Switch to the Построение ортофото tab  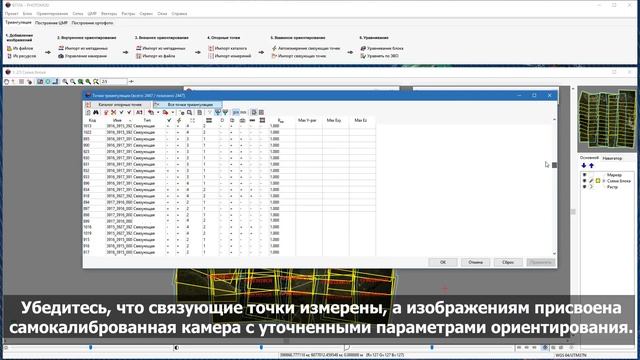pyautogui.click(x=92, y=23)
